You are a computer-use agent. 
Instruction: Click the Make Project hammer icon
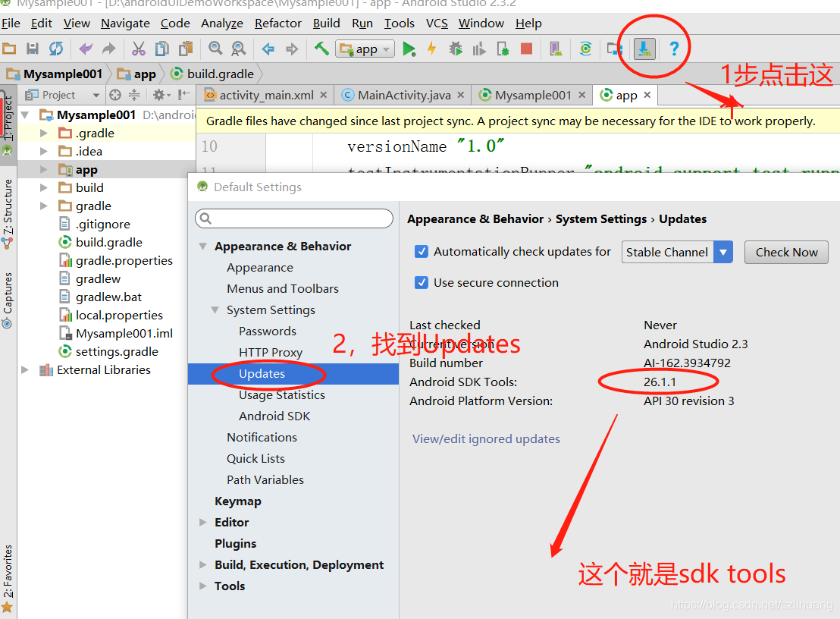tap(321, 49)
